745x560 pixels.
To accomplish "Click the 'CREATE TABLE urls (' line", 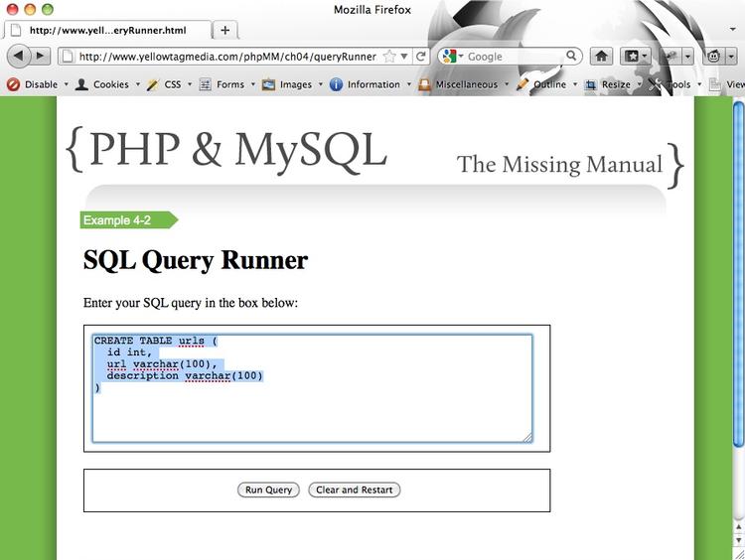I will [x=155, y=341].
